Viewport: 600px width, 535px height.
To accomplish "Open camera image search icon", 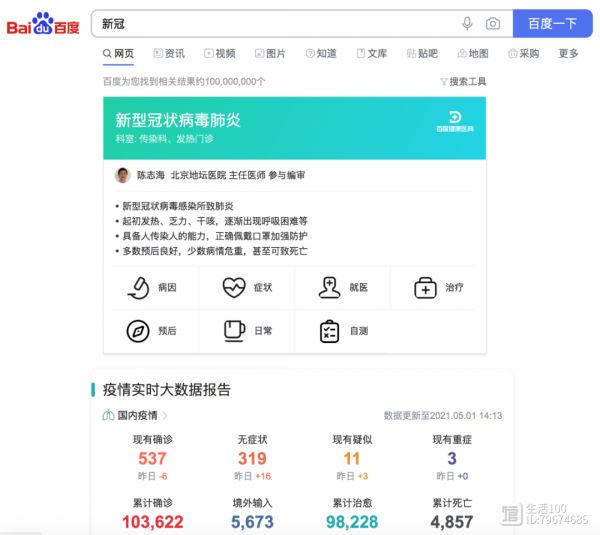I will [493, 24].
